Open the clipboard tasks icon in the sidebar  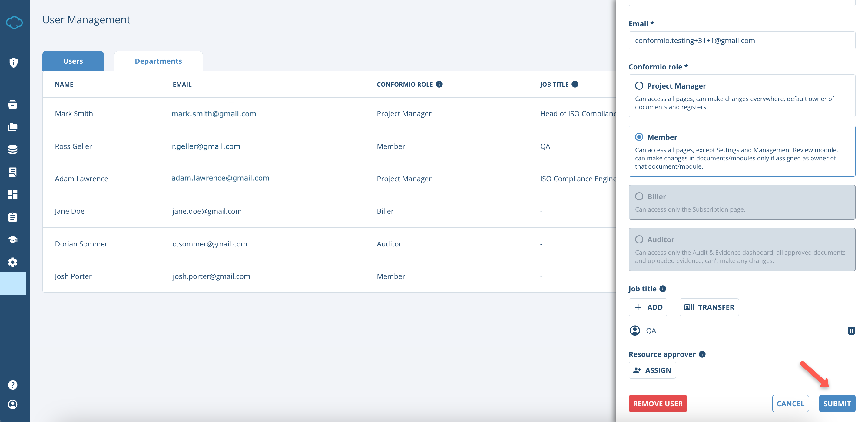tap(13, 217)
